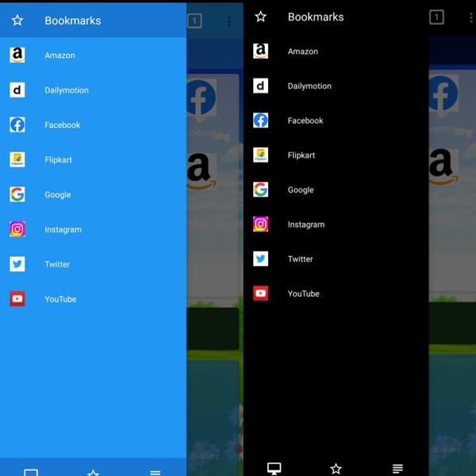
Task: Open the Twitter favicon in the dark bookmarks panel
Action: 260,259
